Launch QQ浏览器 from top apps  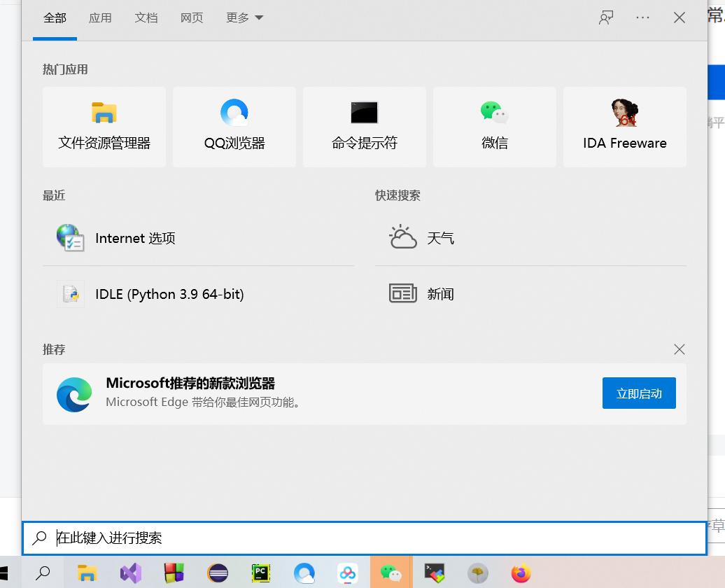click(x=234, y=127)
